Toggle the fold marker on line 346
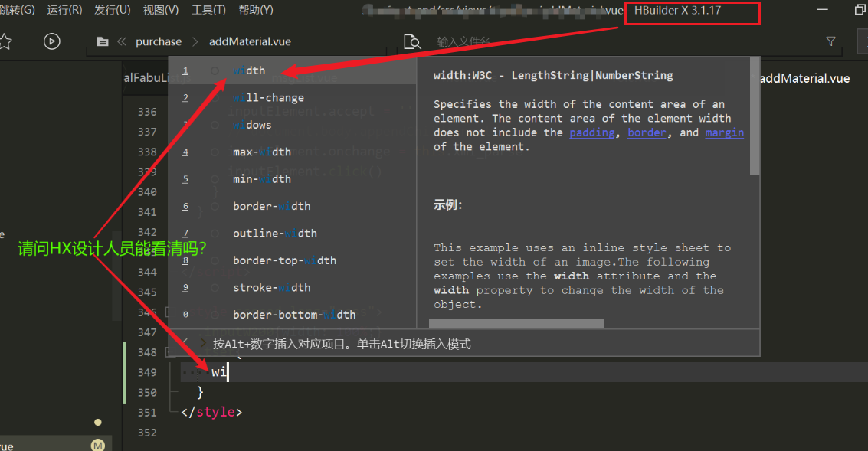This screenshot has height=451, width=868. pyautogui.click(x=168, y=312)
